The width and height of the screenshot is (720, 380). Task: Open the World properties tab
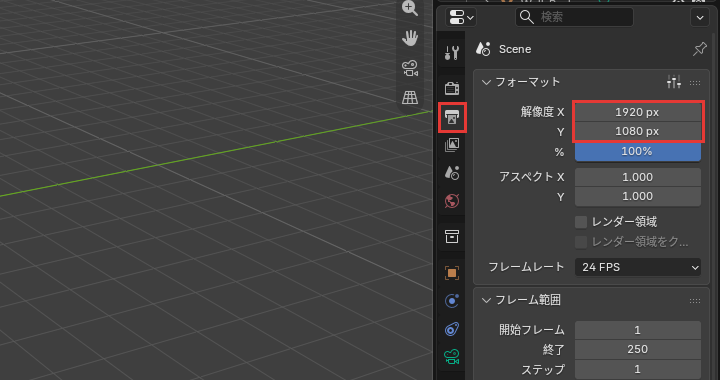(x=452, y=201)
